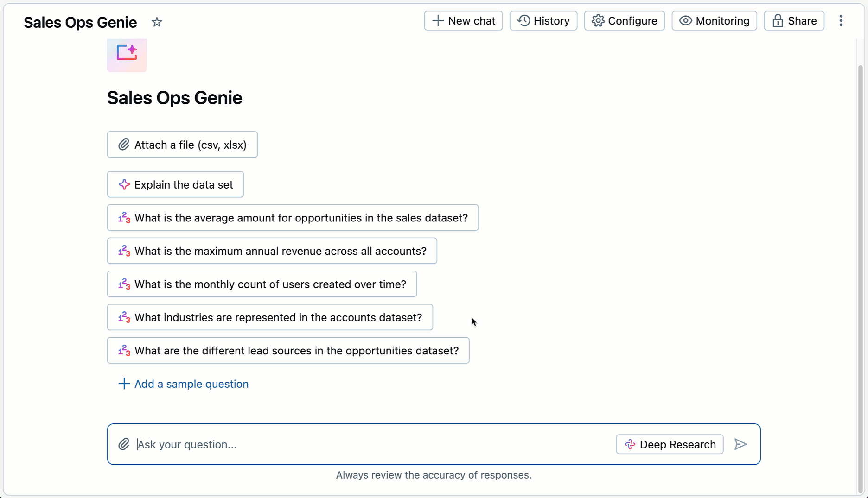
Task: Select the maximum annual revenue sample question
Action: pos(271,251)
